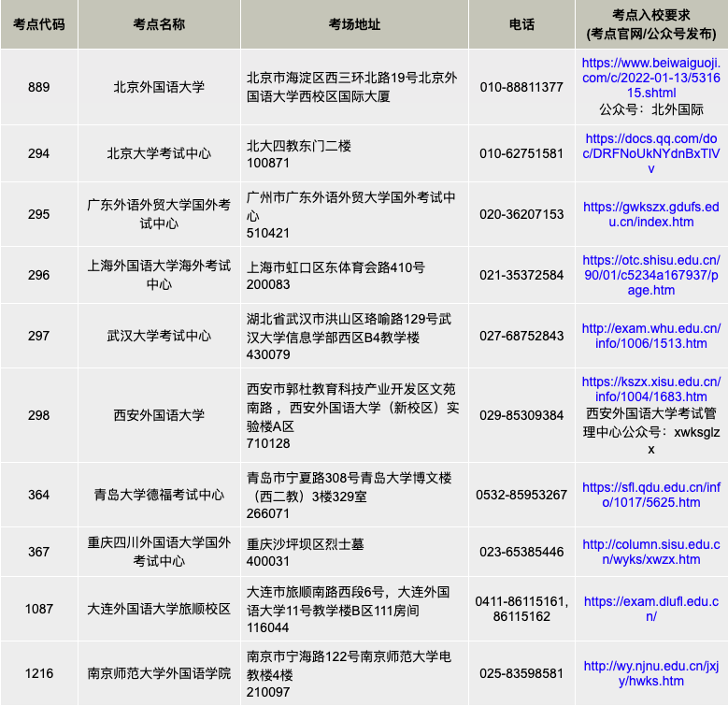Select test center code 364

(39, 495)
